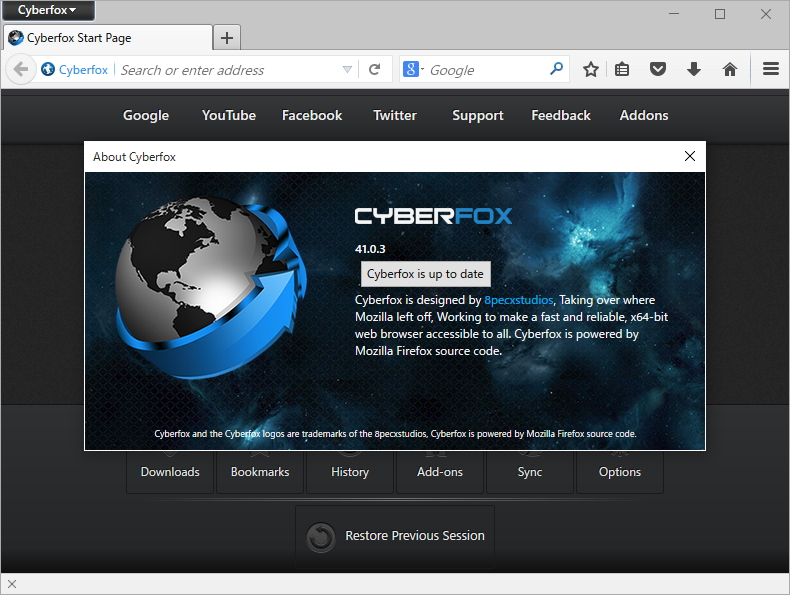Viewport: 790px width, 595px height.
Task: Open a new tab with plus button
Action: click(227, 38)
